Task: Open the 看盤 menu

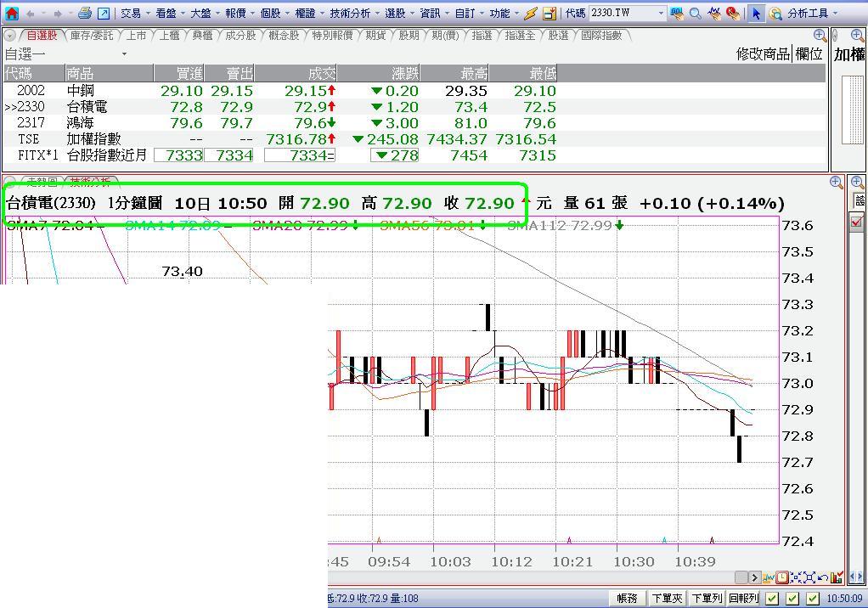Action: [x=166, y=14]
